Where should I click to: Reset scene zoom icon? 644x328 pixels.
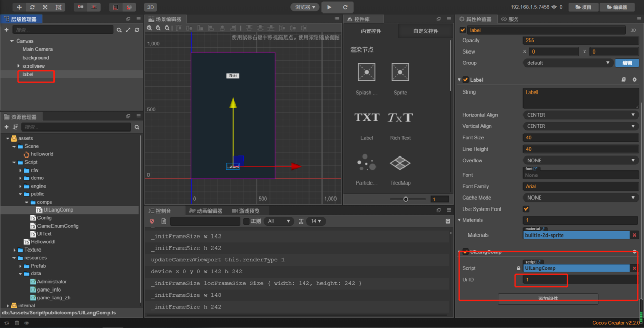tap(168, 28)
